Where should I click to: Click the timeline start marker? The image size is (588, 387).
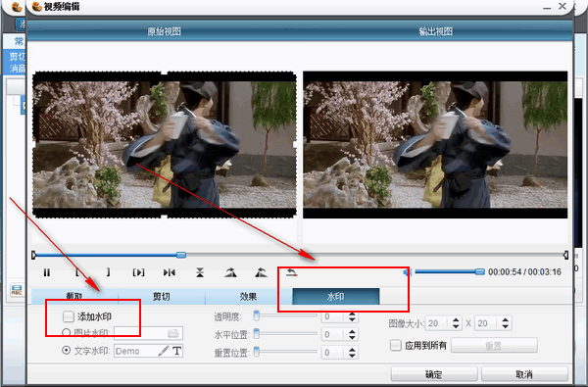pos(33,255)
